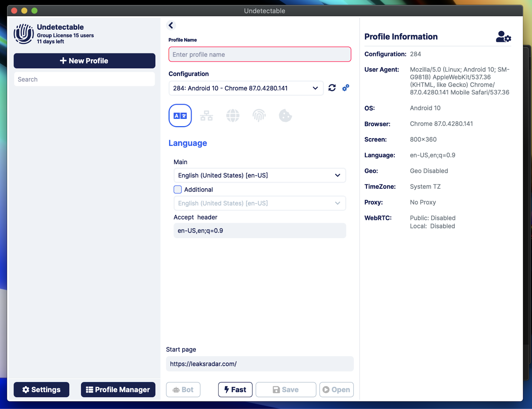Click the Group License 15 users text
This screenshot has width=532, height=409.
(66, 35)
